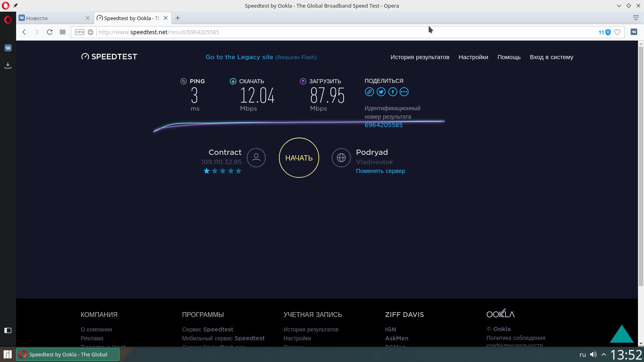Open more sharing options ellipsis icon
This screenshot has width=644, height=362.
(x=404, y=92)
